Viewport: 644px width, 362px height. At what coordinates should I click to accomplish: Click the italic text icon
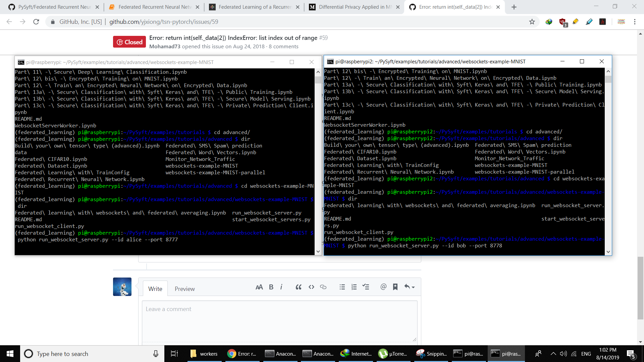point(281,287)
